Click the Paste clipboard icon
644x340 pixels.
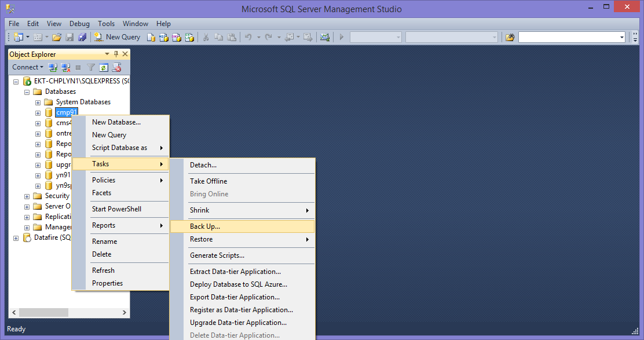232,38
